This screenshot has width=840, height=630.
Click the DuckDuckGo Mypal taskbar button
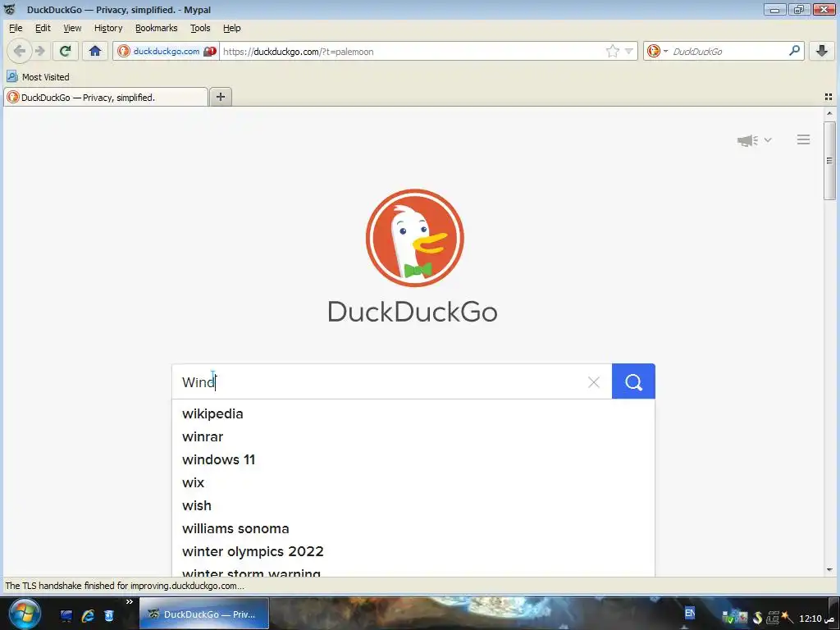[x=204, y=614]
